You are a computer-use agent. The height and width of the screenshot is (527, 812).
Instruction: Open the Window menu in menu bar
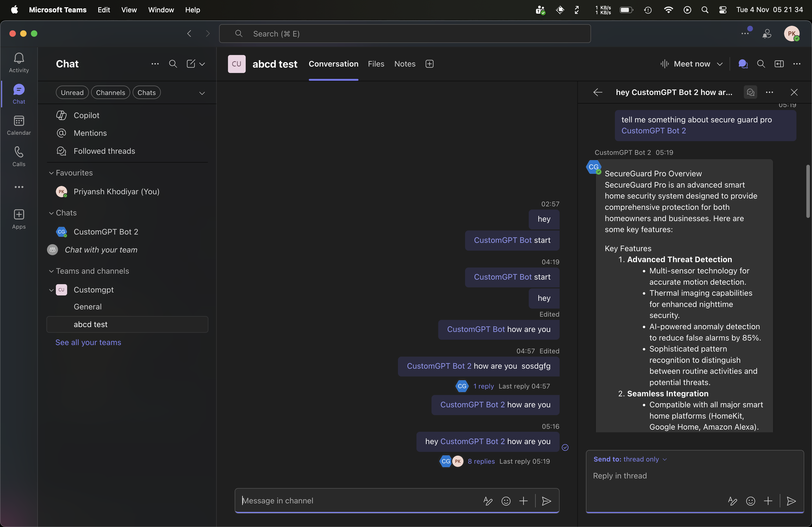pyautogui.click(x=161, y=10)
